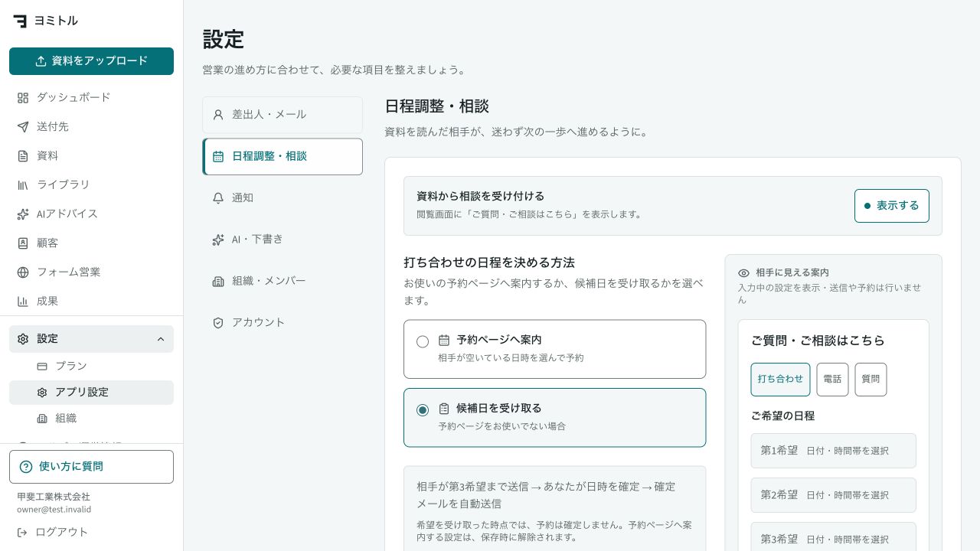This screenshot has width=980, height=551.
Task: Open アプリ設定 in the sidebar
Action: coord(92,393)
